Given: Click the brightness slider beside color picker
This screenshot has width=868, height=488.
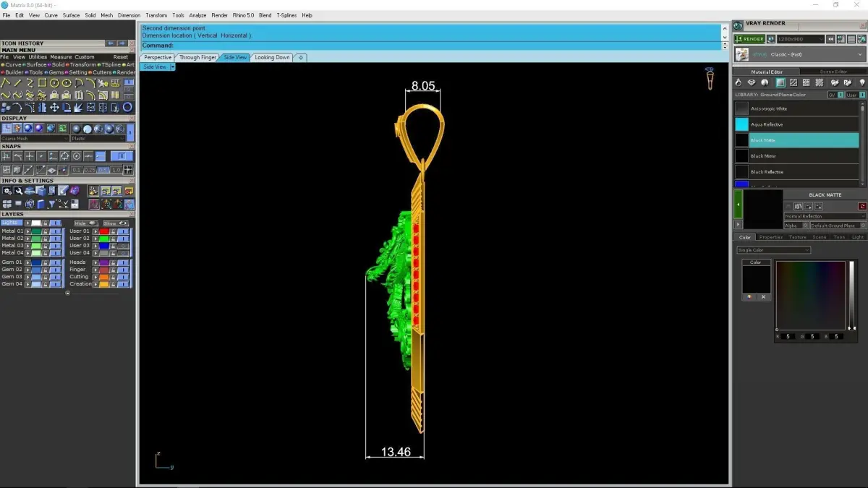Looking at the screenshot, I should [x=851, y=295].
